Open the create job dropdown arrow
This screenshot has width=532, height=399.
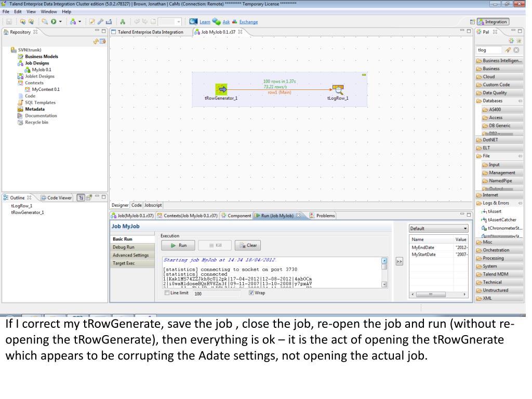coord(79,22)
